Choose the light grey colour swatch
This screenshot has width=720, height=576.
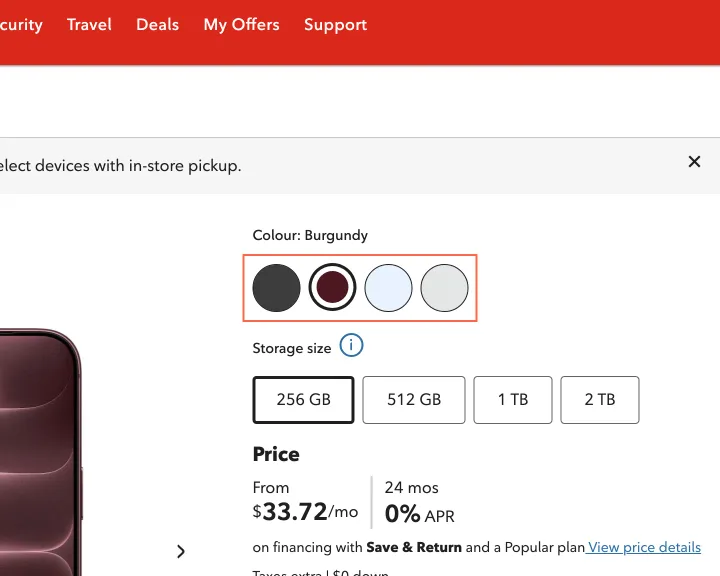pyautogui.click(x=444, y=288)
